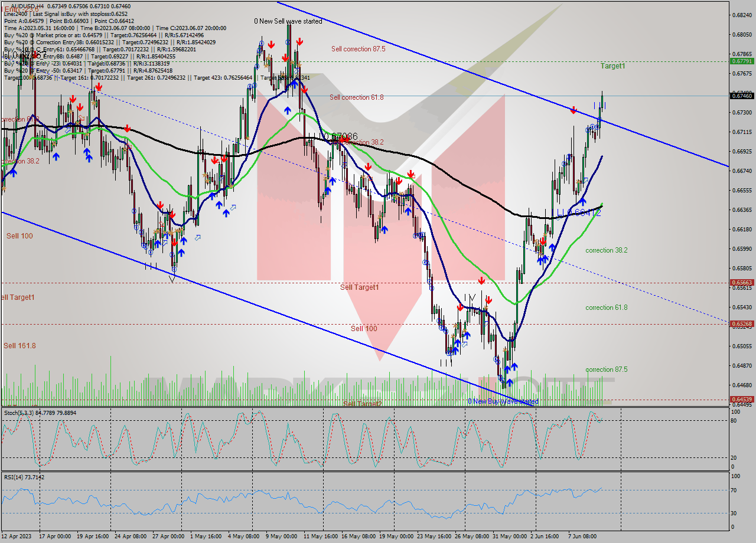This screenshot has width=756, height=543.
Task: Click the 0.65055 price axis value
Action: [742, 346]
